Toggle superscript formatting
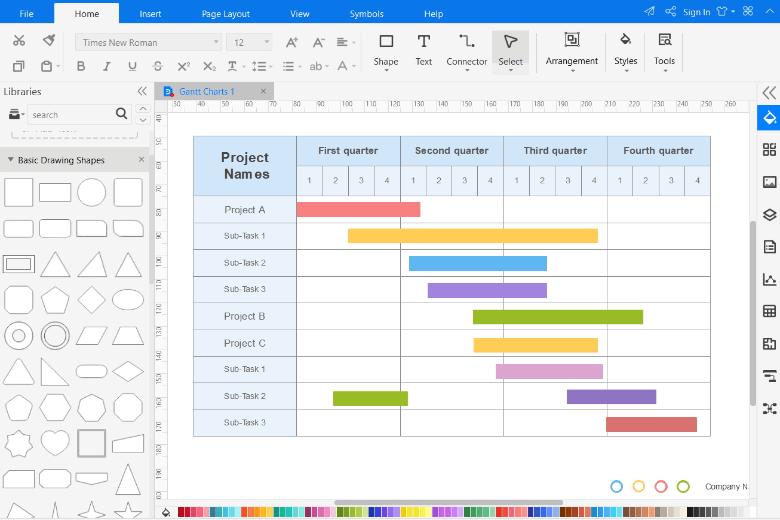 tap(184, 66)
